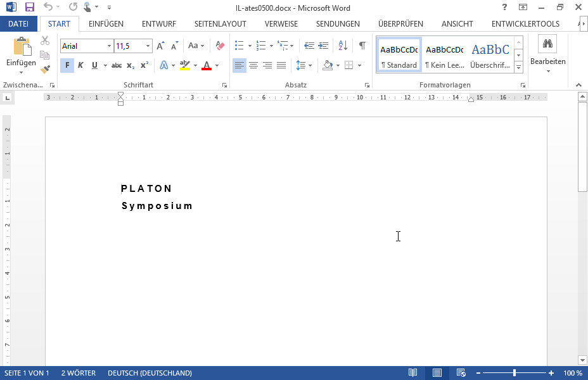Click DEUTSCH (DEUTSCHLAND) language indicator
588x380 pixels.
(x=150, y=373)
